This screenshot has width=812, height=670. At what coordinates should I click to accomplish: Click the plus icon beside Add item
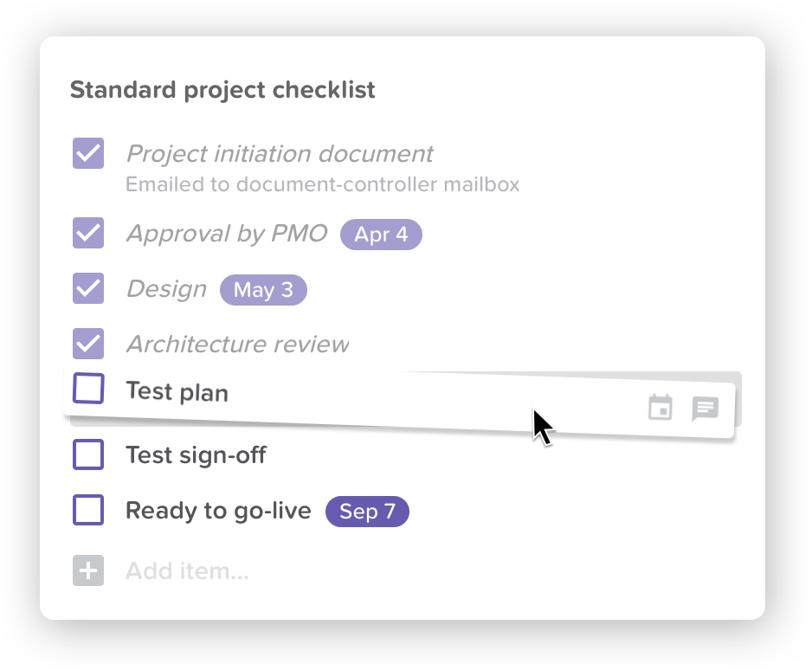(x=88, y=570)
